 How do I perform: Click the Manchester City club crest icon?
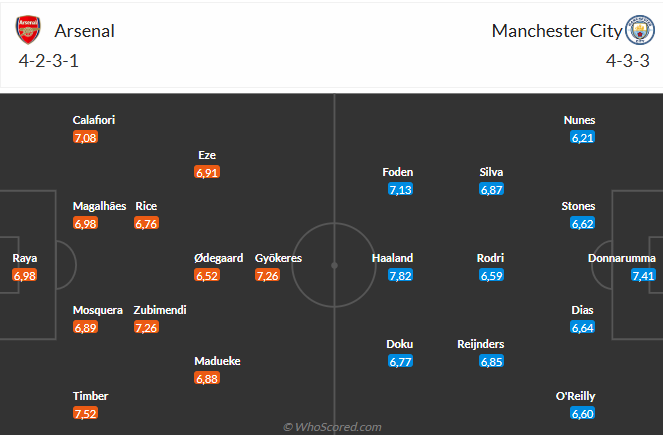637,30
